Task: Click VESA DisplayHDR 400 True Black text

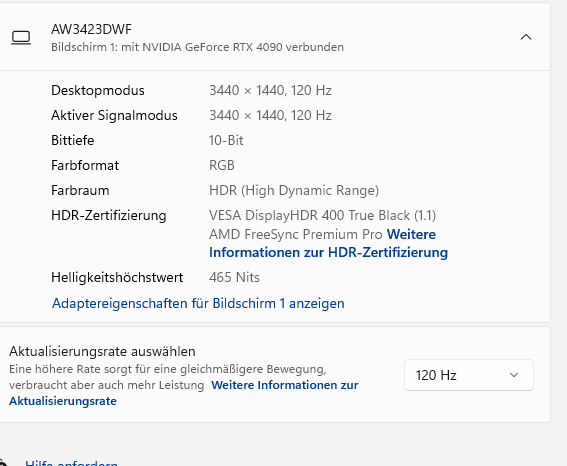Action: point(322,215)
